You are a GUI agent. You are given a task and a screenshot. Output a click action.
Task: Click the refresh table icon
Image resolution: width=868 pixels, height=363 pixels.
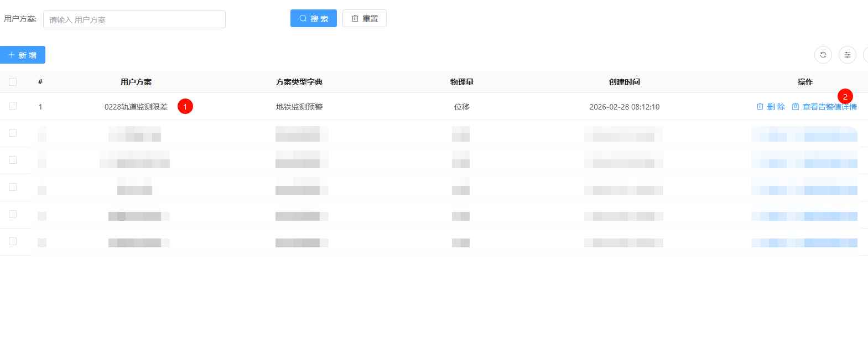click(823, 55)
